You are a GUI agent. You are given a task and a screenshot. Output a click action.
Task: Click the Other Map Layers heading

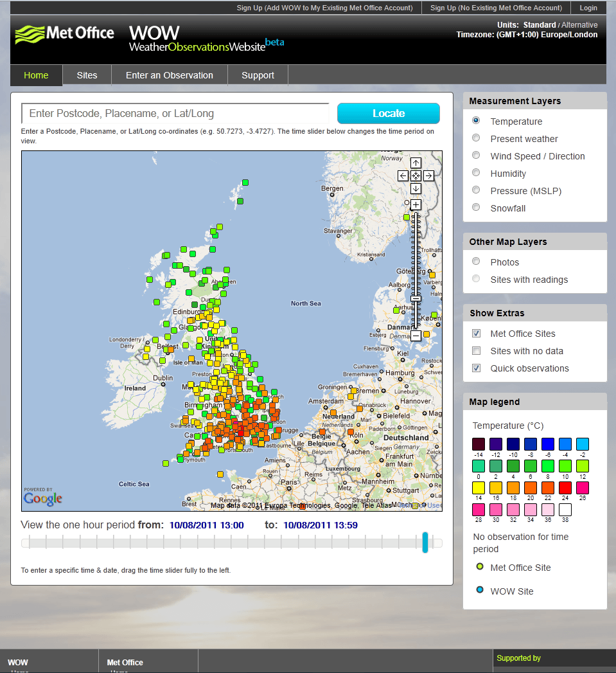tap(508, 242)
